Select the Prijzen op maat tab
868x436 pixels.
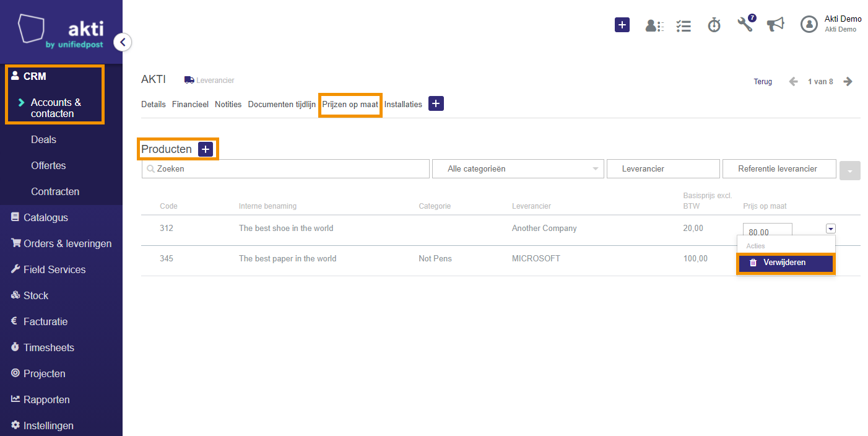coord(350,104)
